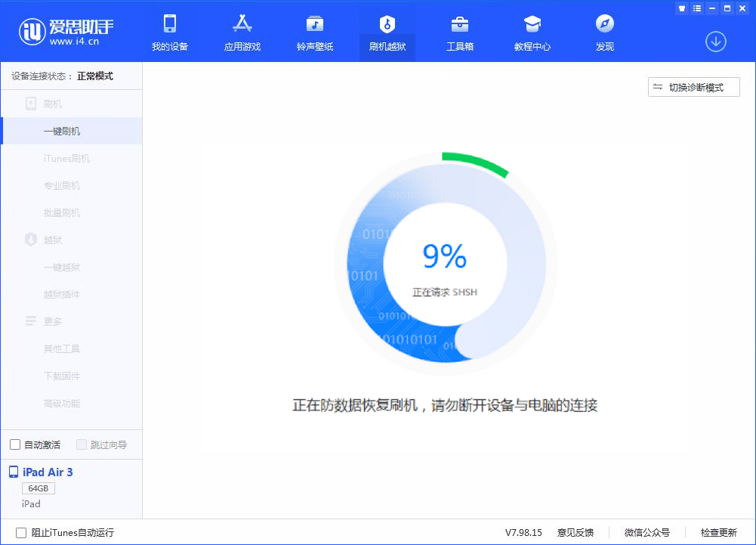Collapse the 刷机 sidebar group
The width and height of the screenshot is (756, 545).
52,104
